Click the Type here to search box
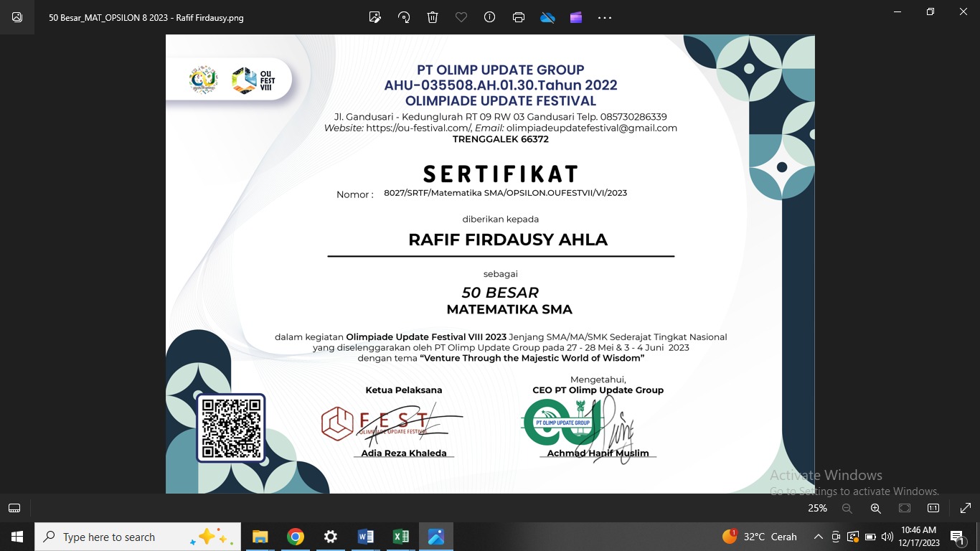 (x=138, y=537)
